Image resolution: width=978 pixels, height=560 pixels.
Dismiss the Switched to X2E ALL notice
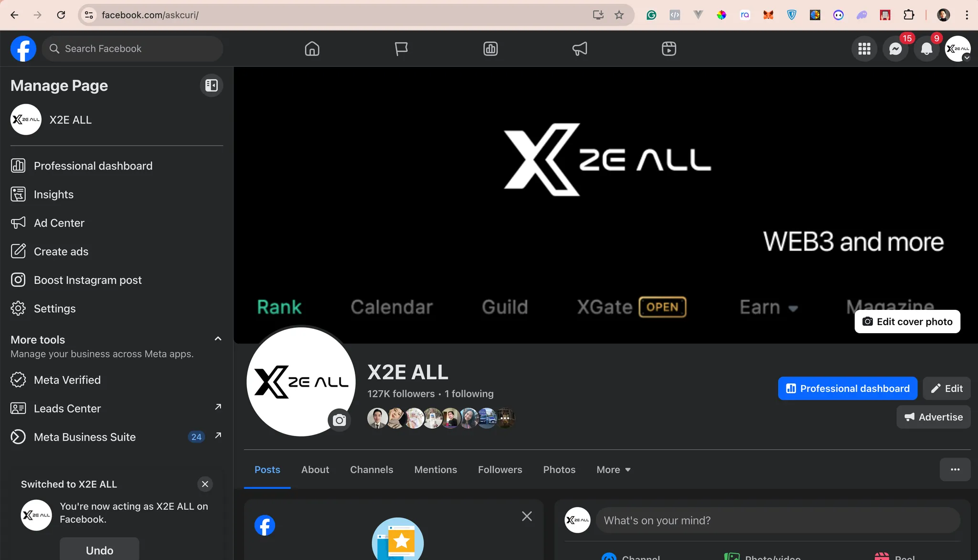coord(205,484)
